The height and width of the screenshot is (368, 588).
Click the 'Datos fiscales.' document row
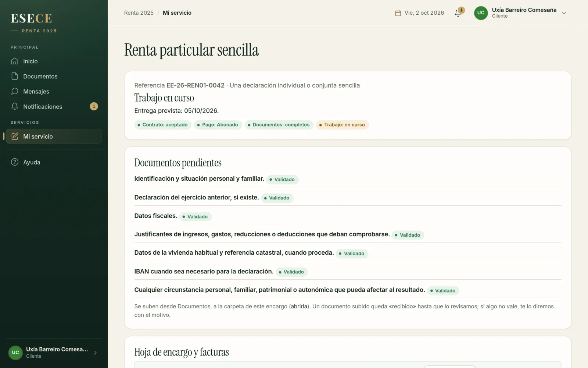pyautogui.click(x=348, y=216)
